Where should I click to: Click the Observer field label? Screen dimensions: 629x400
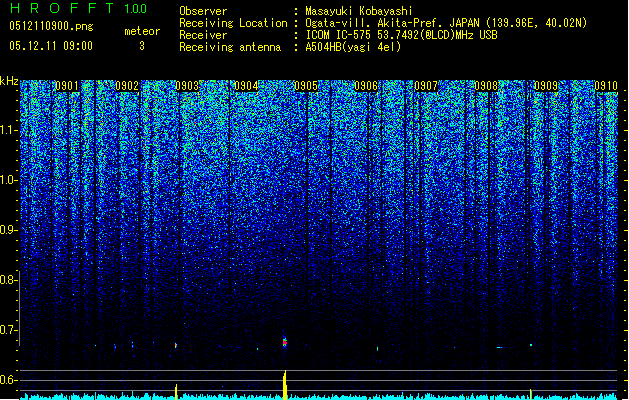203,11
